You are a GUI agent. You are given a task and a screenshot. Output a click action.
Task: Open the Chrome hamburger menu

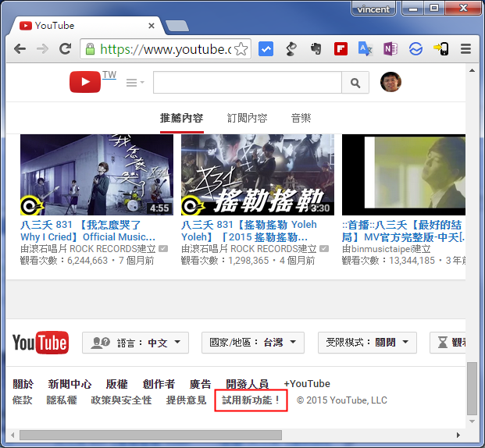point(465,49)
